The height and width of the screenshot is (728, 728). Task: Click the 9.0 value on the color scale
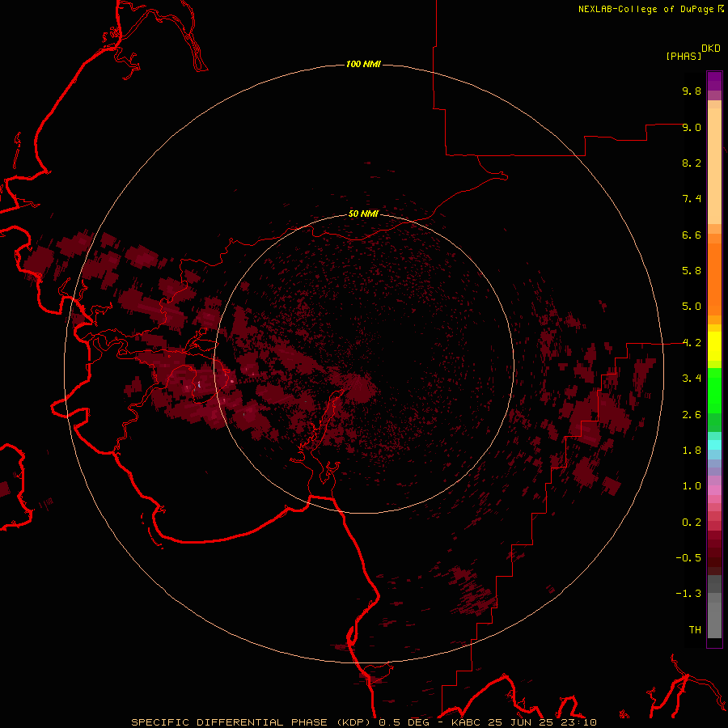pos(692,127)
